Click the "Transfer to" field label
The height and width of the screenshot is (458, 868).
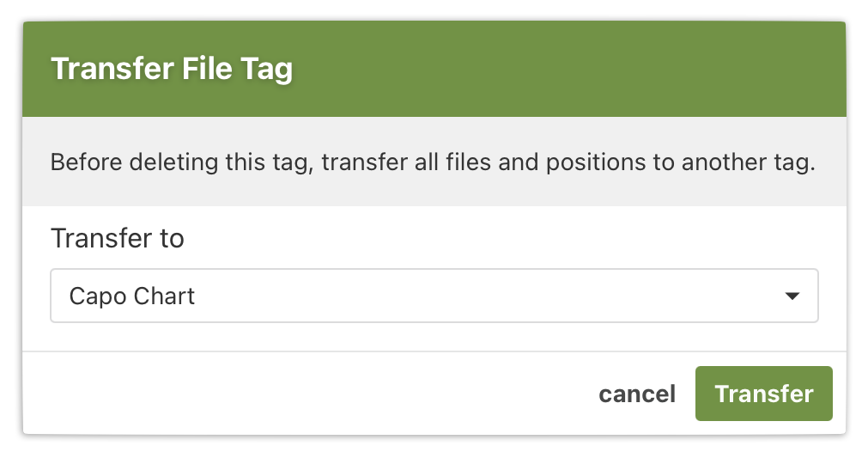click(x=118, y=238)
